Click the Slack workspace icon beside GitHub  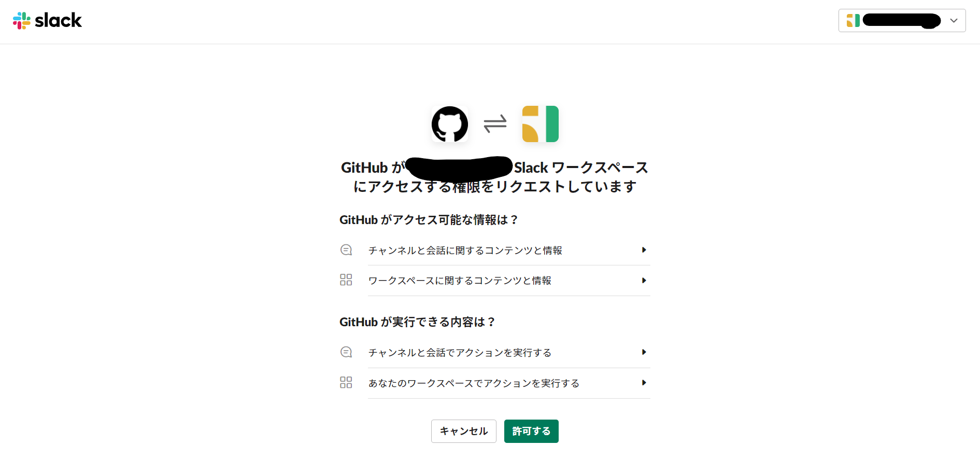540,124
